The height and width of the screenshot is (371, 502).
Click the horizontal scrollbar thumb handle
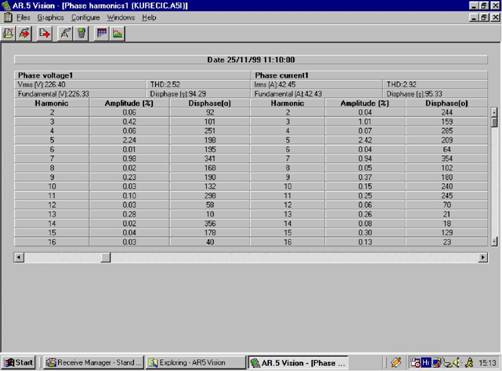coord(106,257)
